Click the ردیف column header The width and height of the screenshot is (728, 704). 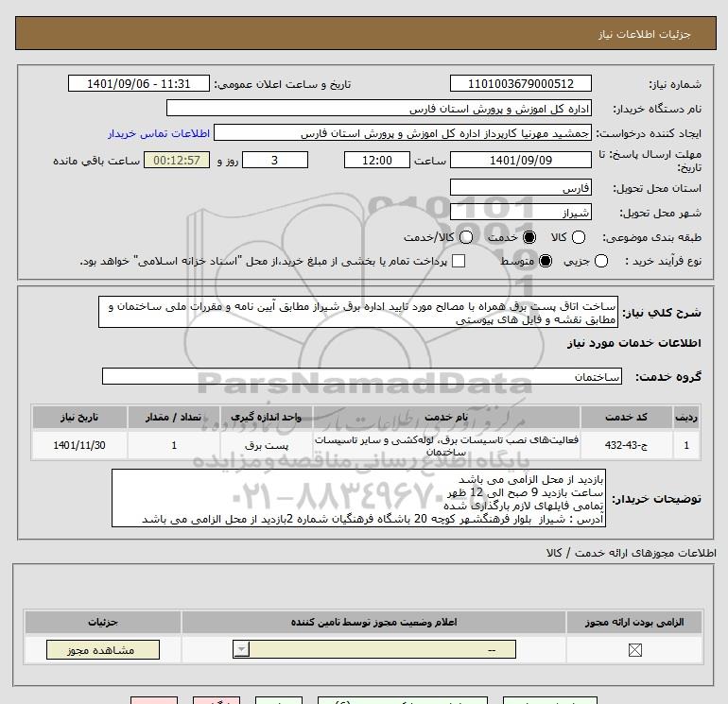tap(686, 417)
